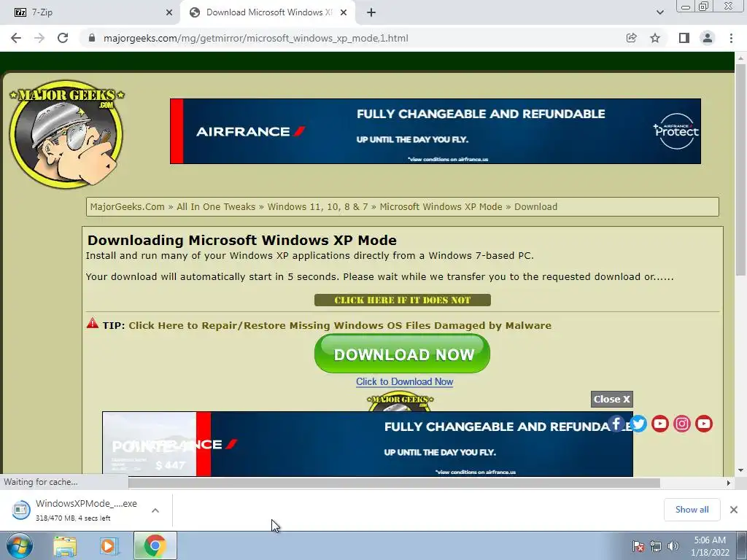Share this page using the share icon
Viewport: 747px width, 560px height.
pos(631,38)
